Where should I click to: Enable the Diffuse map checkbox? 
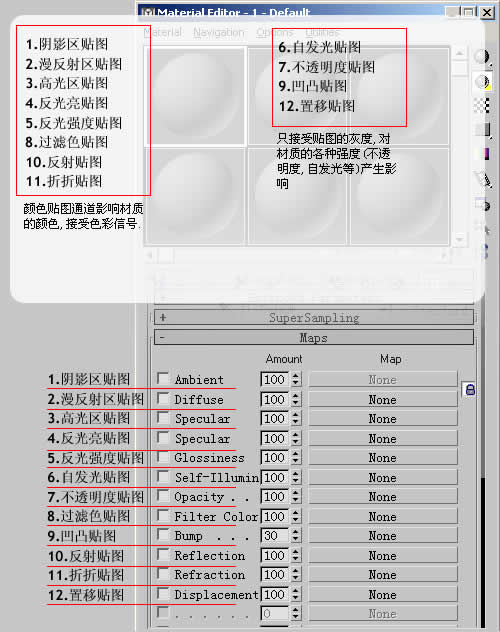[x=163, y=398]
